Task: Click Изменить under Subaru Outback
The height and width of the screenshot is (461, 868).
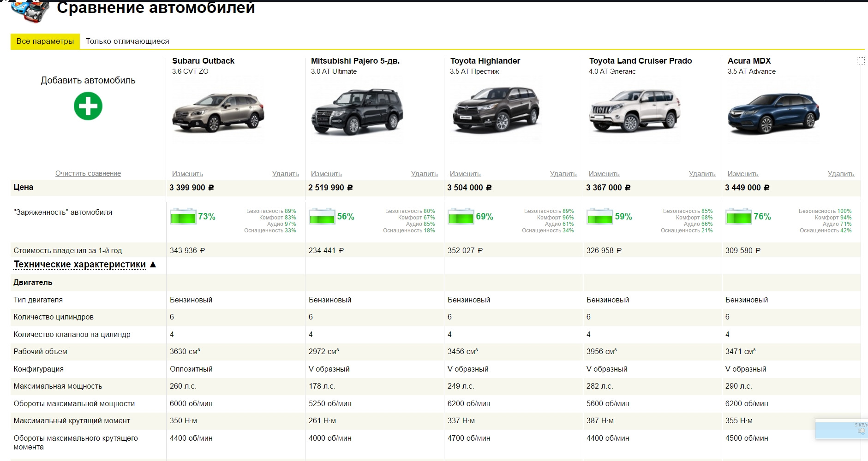Action: [187, 174]
